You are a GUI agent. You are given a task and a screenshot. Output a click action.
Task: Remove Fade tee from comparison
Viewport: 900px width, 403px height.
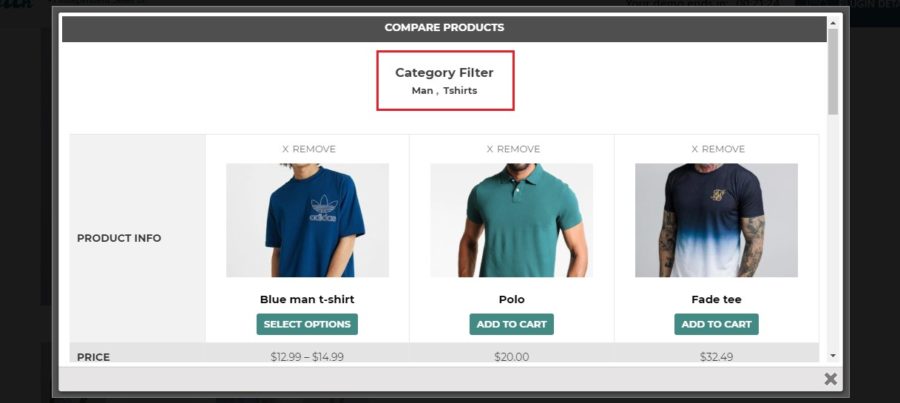[x=717, y=149]
